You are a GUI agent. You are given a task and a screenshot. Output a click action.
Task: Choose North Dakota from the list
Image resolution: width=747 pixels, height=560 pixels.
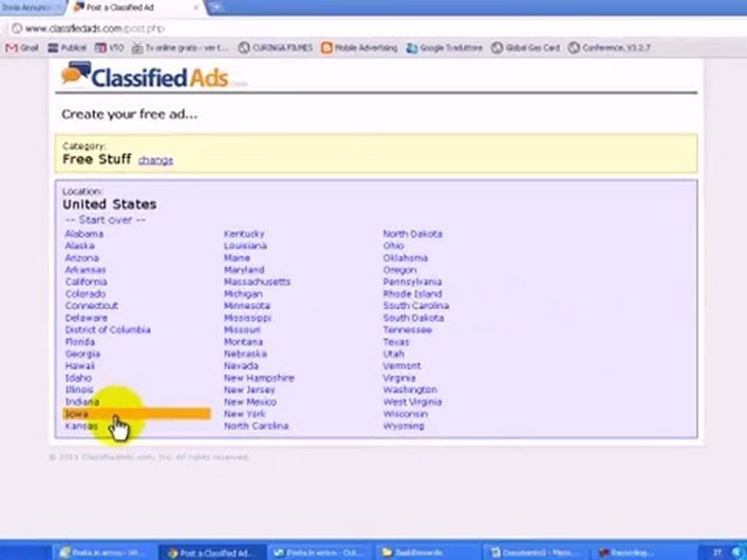pyautogui.click(x=412, y=234)
